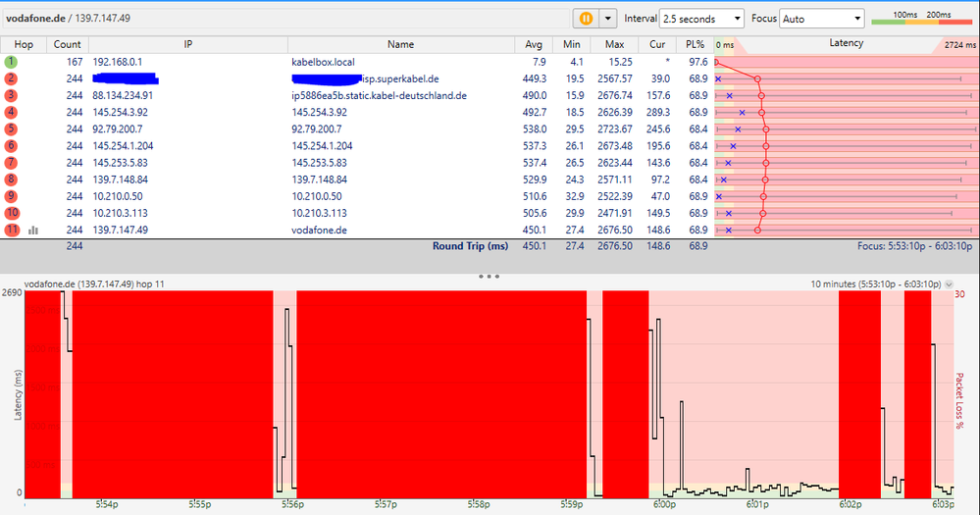980x515 pixels.
Task: Click the Latency graph column header
Action: (x=847, y=43)
